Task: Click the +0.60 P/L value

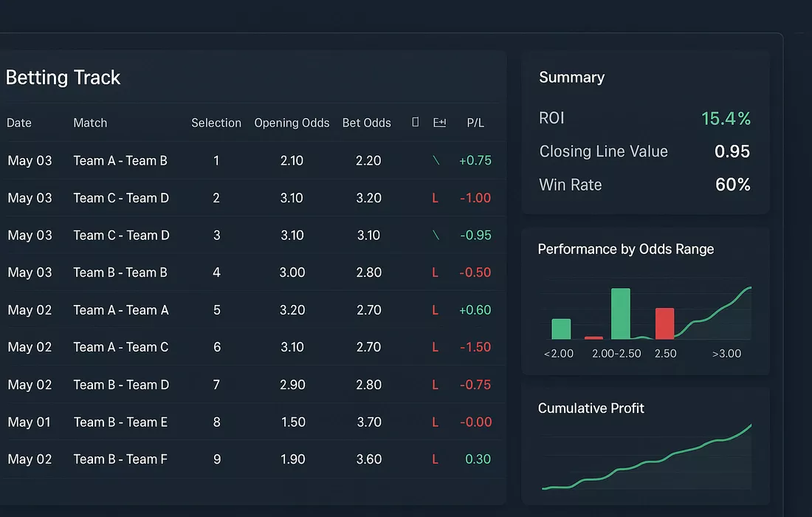Action: [475, 309]
